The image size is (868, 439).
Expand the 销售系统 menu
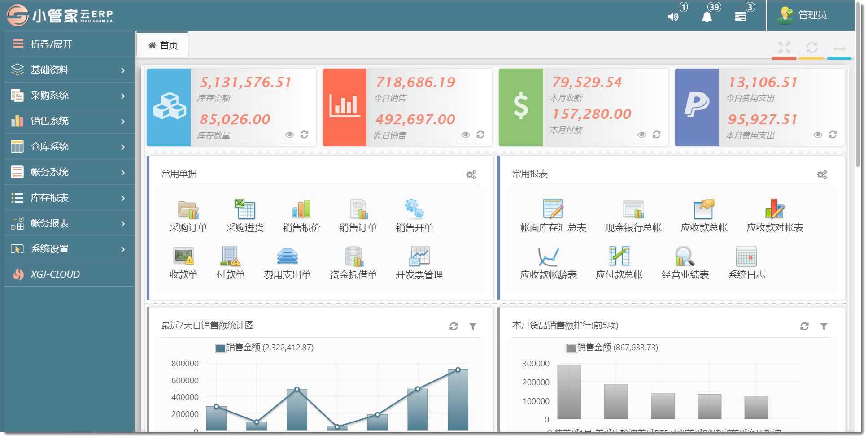pyautogui.click(x=69, y=121)
